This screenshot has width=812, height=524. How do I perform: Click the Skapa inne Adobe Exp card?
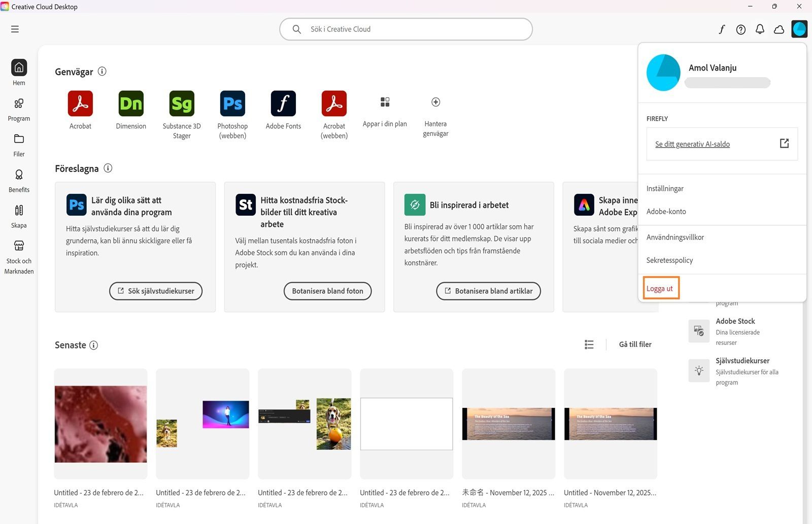[601, 247]
